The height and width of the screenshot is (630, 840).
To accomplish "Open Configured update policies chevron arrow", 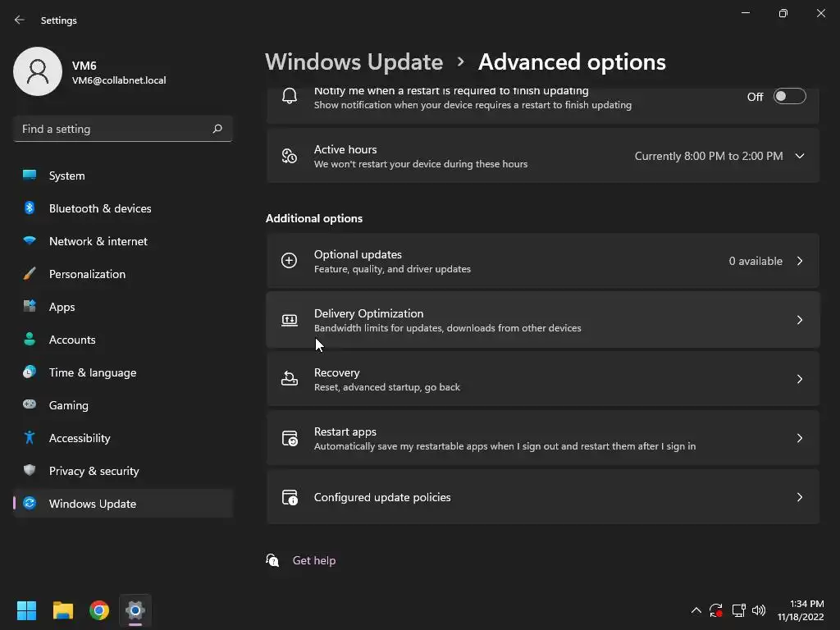I will pos(799,497).
